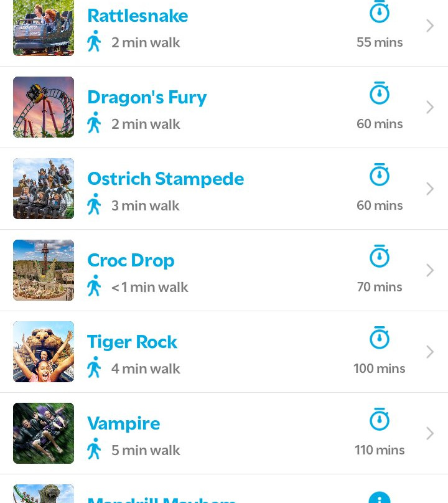Tap the walking person icon under Croc Drop
The width and height of the screenshot is (448, 503).
click(x=94, y=286)
